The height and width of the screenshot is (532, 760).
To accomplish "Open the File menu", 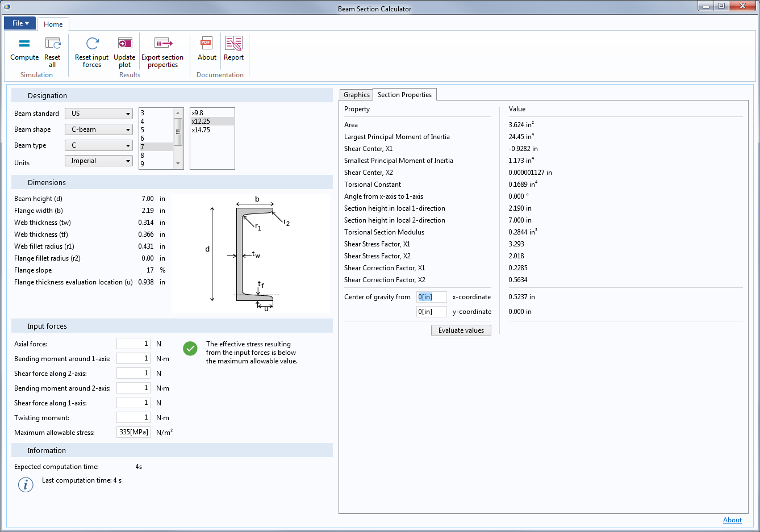I will tap(20, 23).
